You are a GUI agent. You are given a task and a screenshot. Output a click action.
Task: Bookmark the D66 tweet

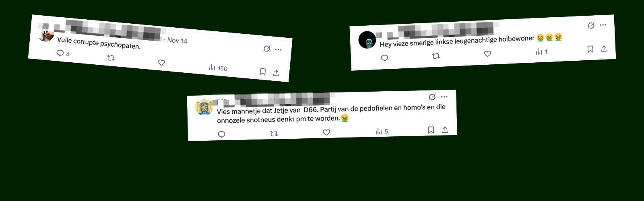pos(431,130)
